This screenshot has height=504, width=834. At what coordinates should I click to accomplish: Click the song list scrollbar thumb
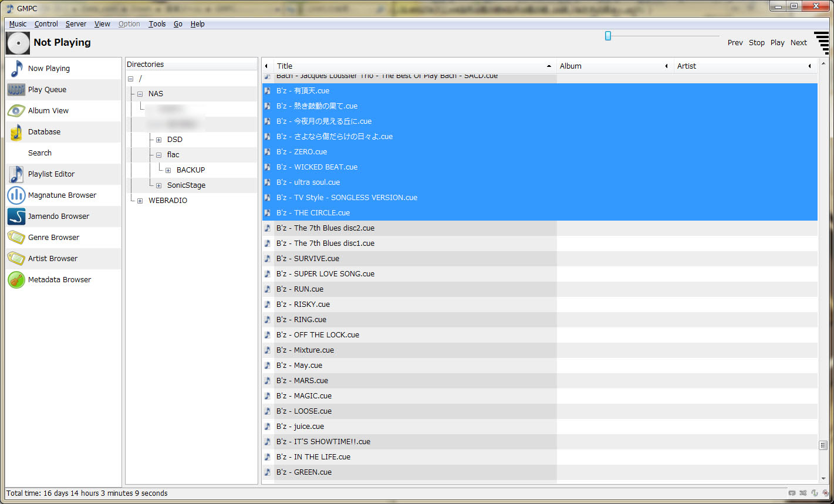(823, 445)
